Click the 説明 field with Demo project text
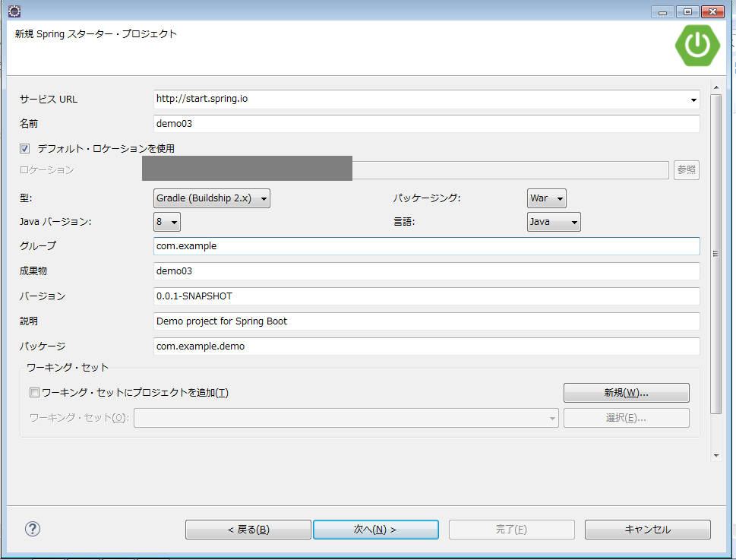 [x=425, y=321]
